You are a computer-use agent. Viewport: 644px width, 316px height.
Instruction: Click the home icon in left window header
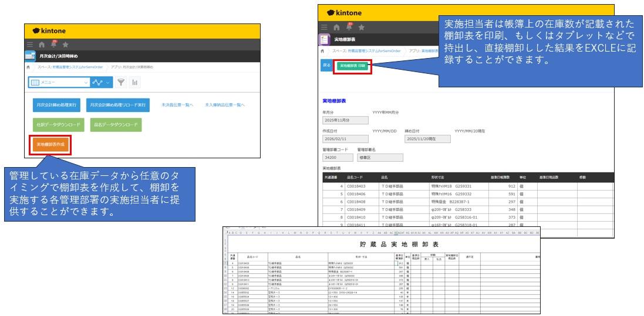tap(42, 45)
